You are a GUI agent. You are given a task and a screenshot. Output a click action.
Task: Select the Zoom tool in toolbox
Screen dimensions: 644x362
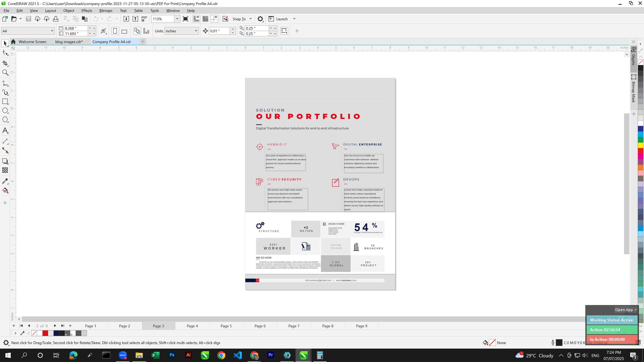pyautogui.click(x=5, y=72)
